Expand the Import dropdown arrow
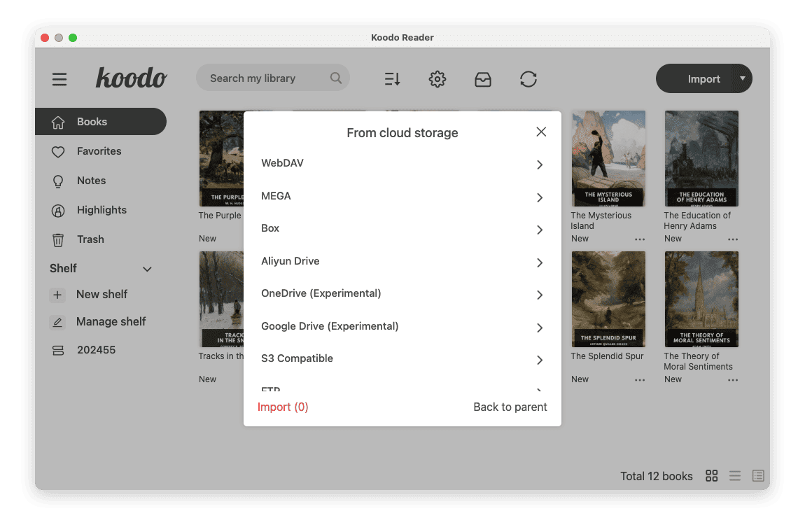The image size is (805, 532). (743, 78)
